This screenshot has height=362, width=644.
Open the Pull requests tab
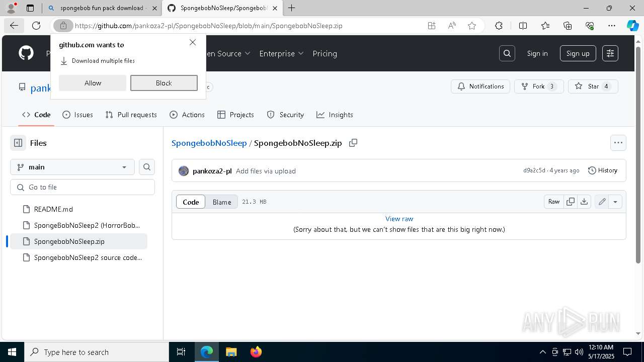click(131, 115)
